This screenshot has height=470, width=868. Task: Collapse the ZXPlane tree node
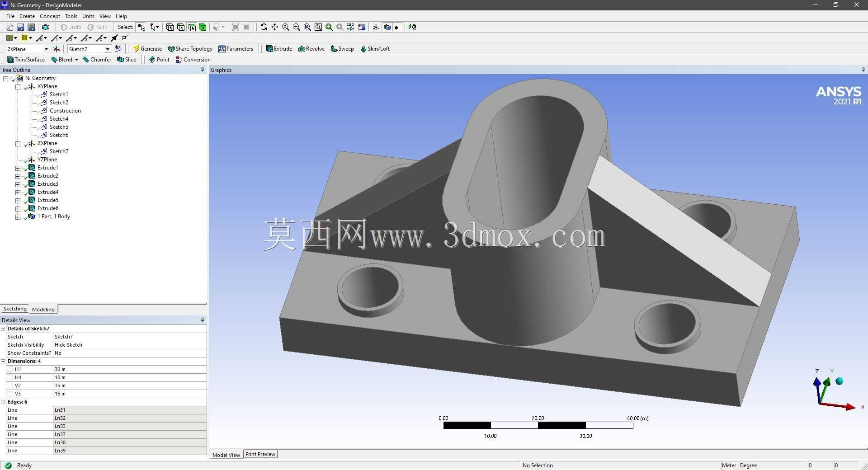[18, 143]
